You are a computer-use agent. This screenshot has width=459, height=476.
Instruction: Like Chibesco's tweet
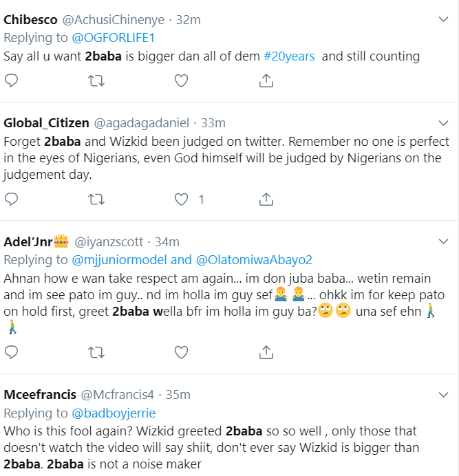click(181, 80)
